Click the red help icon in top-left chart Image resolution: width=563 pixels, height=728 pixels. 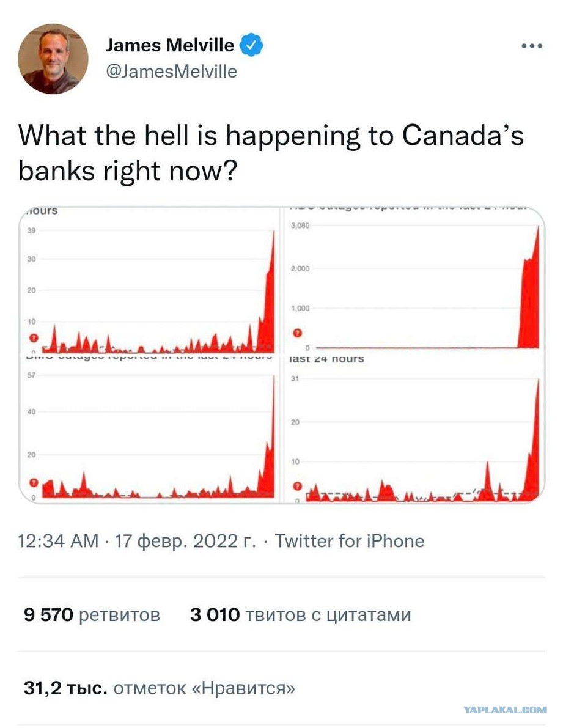[x=34, y=338]
